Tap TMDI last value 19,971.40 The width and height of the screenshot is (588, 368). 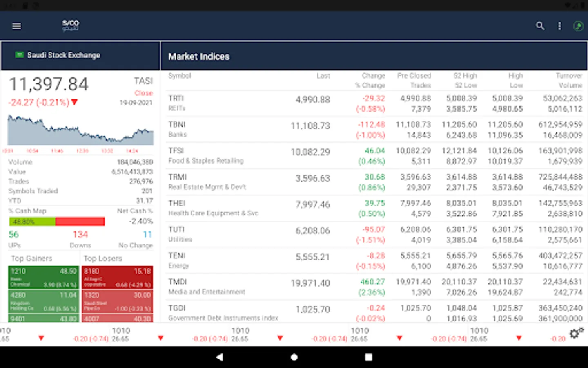[x=310, y=283]
